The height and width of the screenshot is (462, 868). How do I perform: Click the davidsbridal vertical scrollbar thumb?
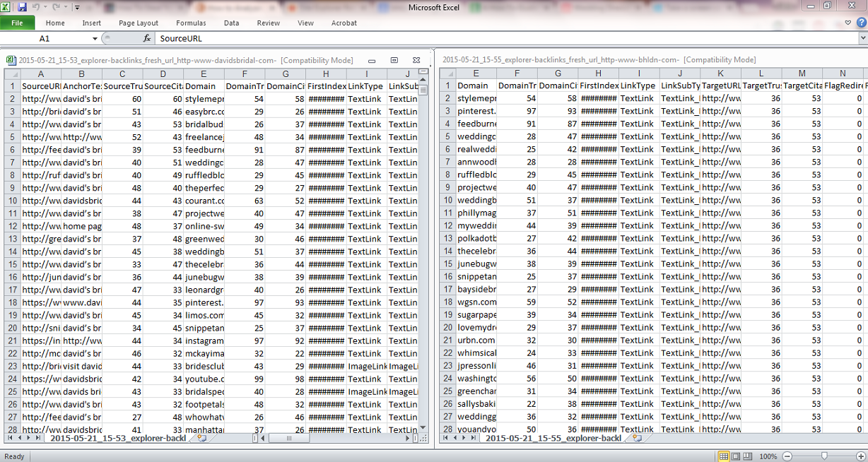(423, 90)
